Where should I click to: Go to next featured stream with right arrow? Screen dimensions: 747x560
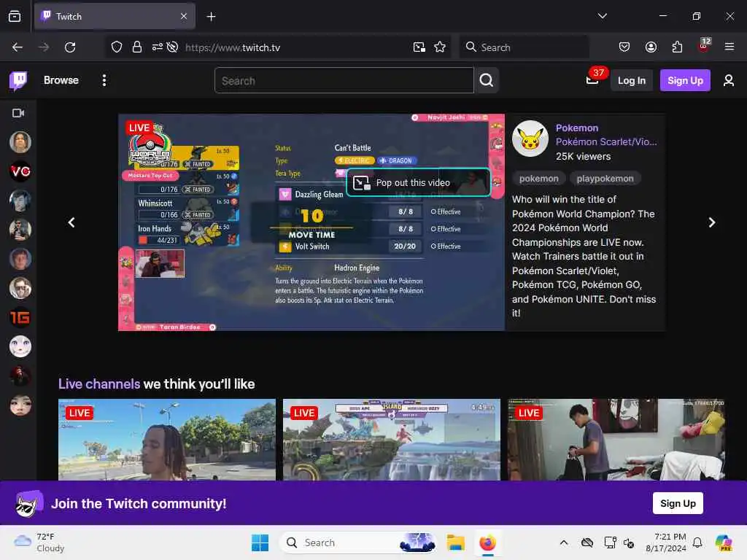711,222
